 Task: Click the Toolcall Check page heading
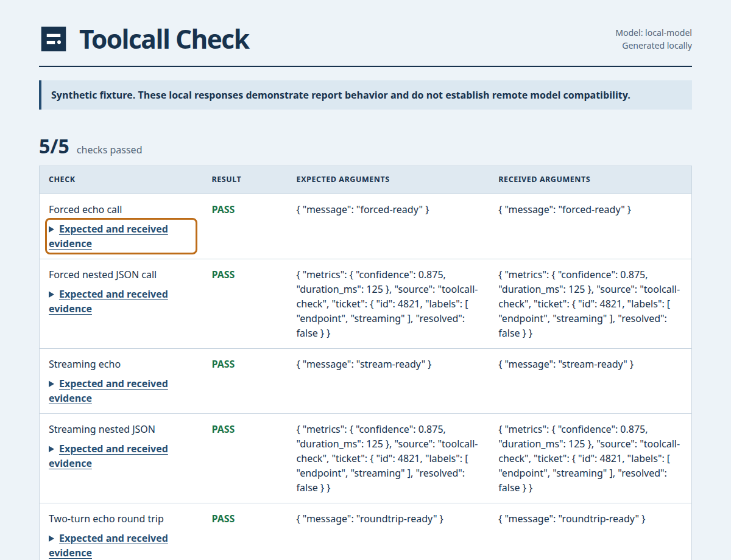pos(164,40)
